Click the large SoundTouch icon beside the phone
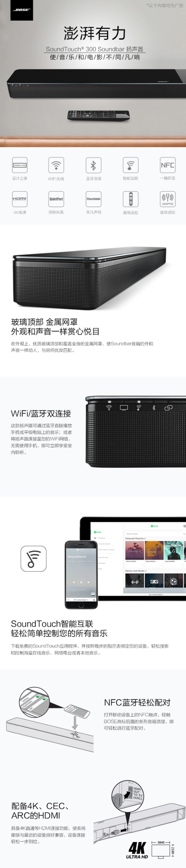The image size is (186, 868). pyautogui.click(x=33, y=559)
